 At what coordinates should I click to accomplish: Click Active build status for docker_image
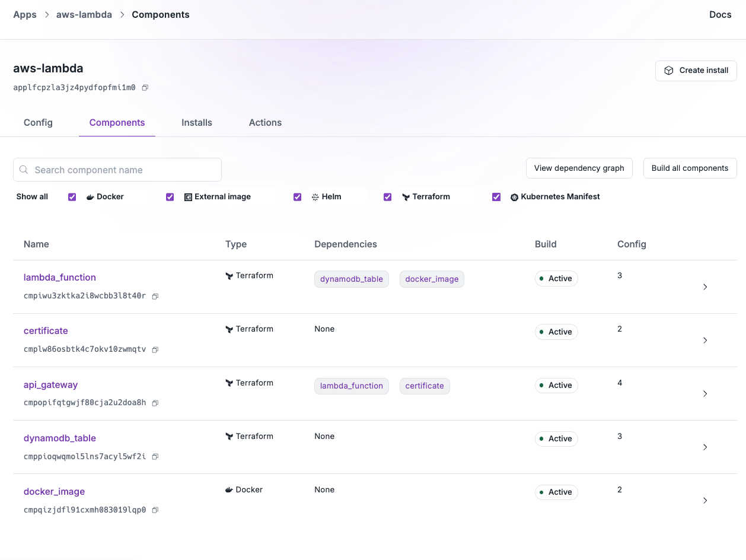pyautogui.click(x=556, y=492)
